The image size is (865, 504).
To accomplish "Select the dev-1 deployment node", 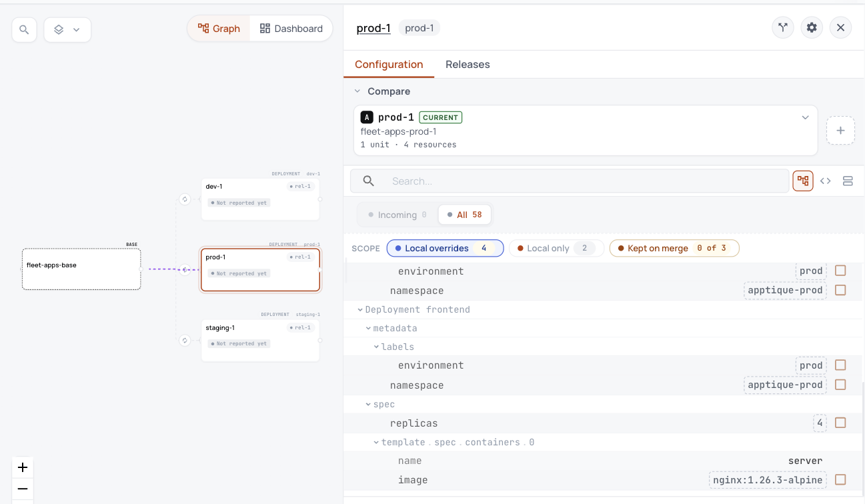I will [260, 199].
